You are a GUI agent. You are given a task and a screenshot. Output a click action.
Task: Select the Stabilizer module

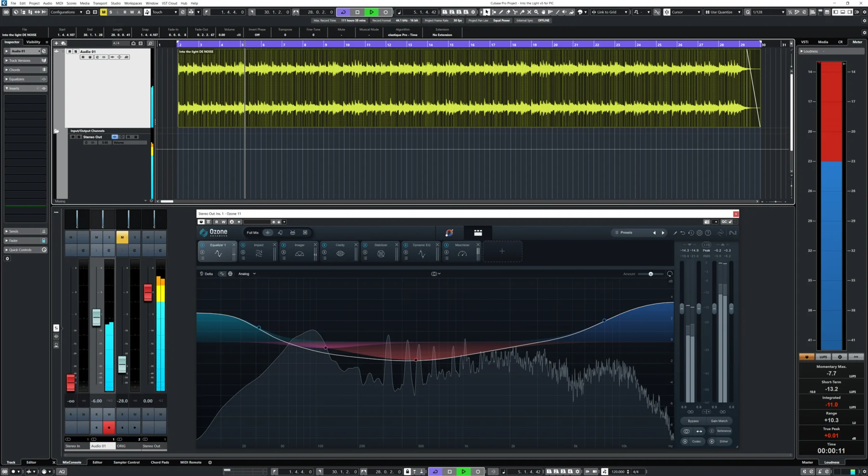click(380, 245)
